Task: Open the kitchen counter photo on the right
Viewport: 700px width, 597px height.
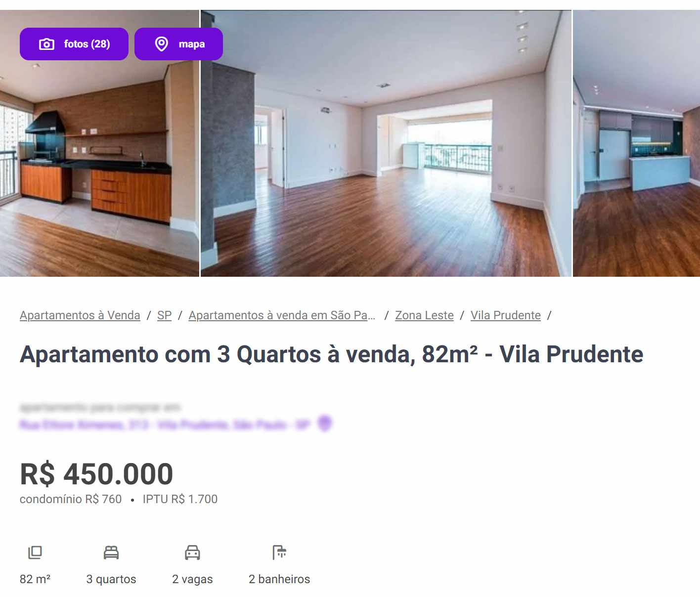Action: coord(636,143)
